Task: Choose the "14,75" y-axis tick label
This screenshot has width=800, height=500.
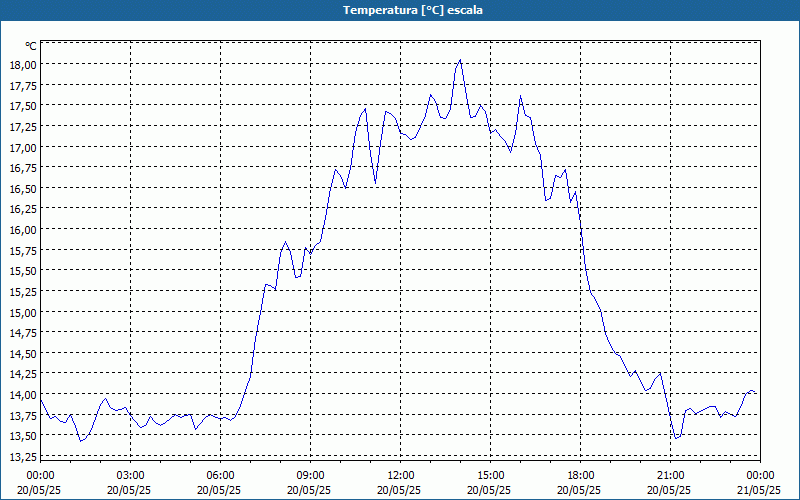Action: click(23, 333)
